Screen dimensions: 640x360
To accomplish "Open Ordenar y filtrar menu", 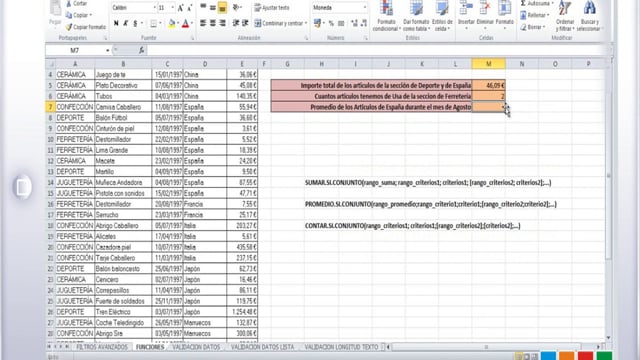I will pyautogui.click(x=565, y=16).
